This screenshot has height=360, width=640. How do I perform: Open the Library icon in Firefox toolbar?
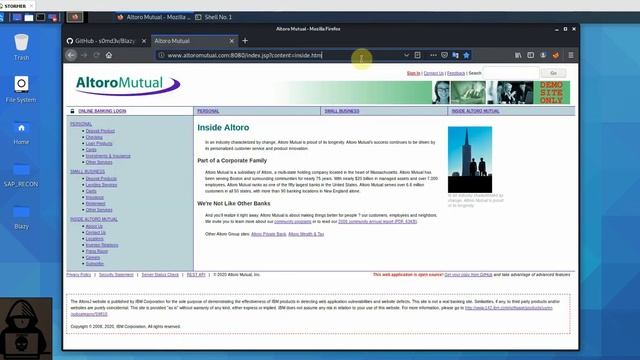tap(518, 55)
